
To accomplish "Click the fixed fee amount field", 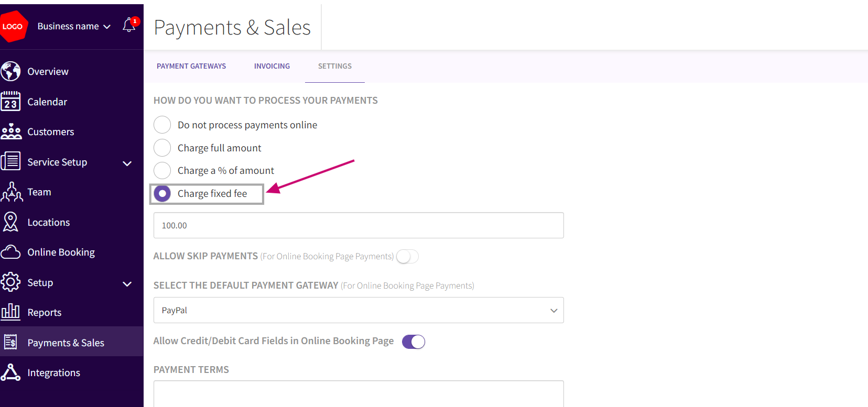I will [x=359, y=225].
